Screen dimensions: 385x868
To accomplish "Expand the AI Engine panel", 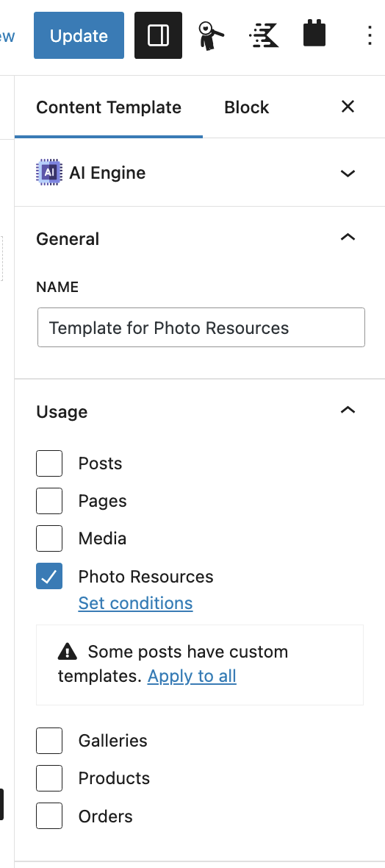I will tap(200, 173).
